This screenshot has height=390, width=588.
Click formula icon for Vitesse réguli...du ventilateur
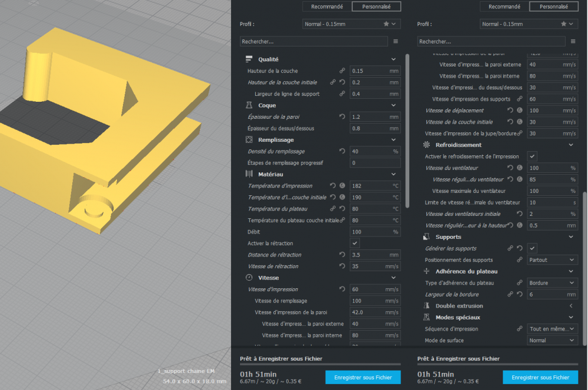[519, 179]
